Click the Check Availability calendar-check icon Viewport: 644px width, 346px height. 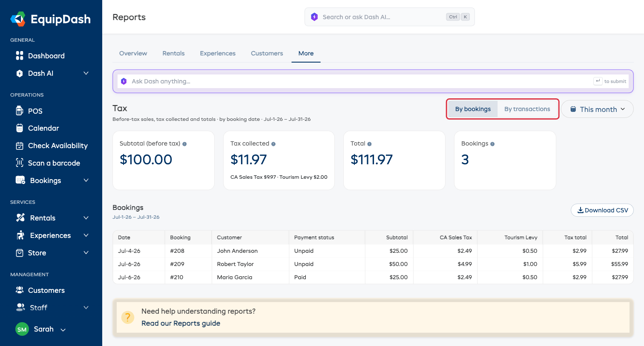tap(20, 146)
